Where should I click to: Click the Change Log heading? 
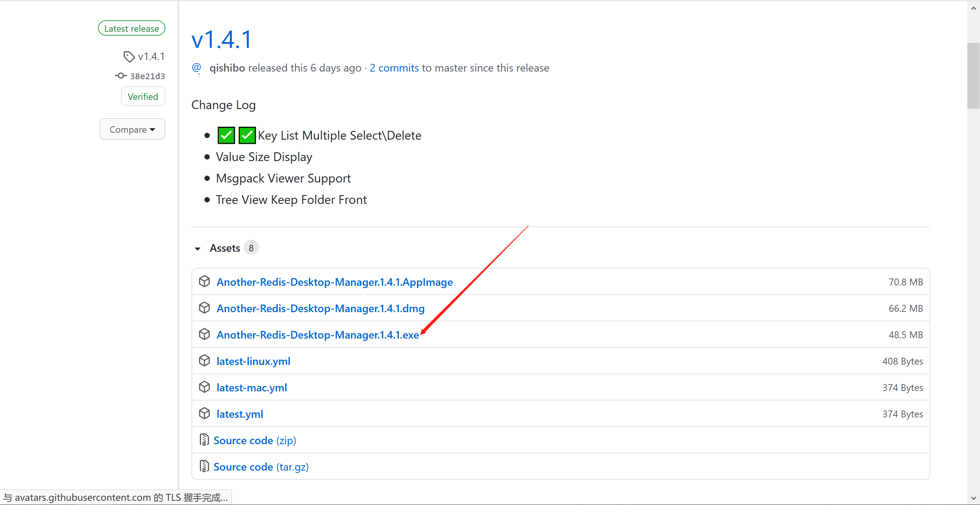(224, 105)
